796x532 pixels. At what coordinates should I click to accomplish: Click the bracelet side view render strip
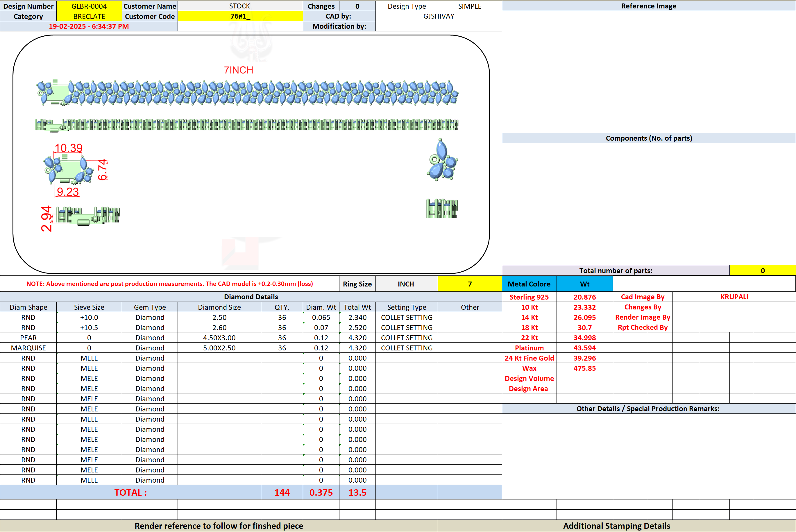coord(247,125)
